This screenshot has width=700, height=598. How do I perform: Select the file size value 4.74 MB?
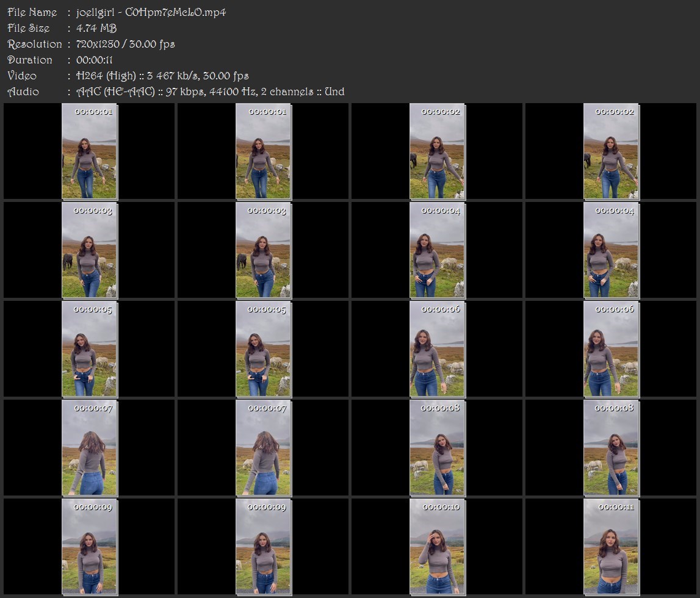coord(96,28)
